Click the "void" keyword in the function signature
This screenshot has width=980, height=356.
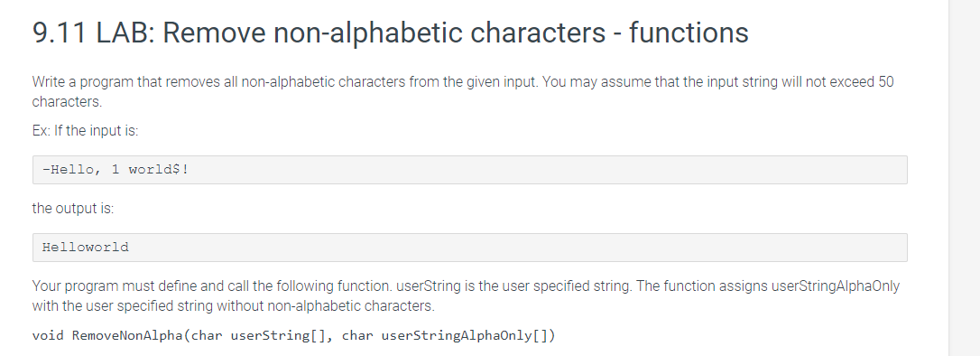(48, 335)
